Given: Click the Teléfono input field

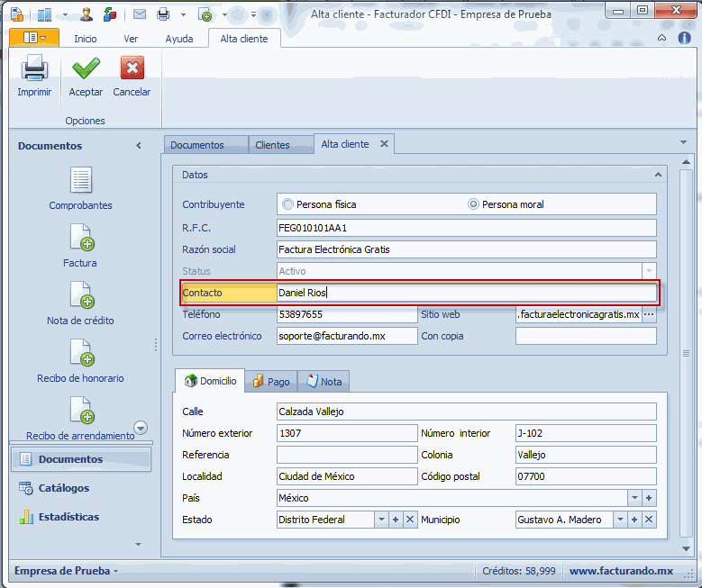Looking at the screenshot, I should click(347, 314).
